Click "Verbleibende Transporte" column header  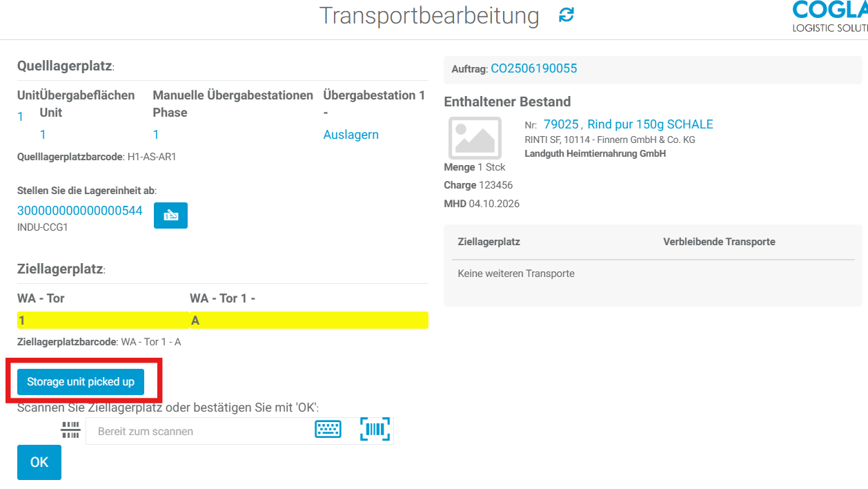(x=719, y=242)
